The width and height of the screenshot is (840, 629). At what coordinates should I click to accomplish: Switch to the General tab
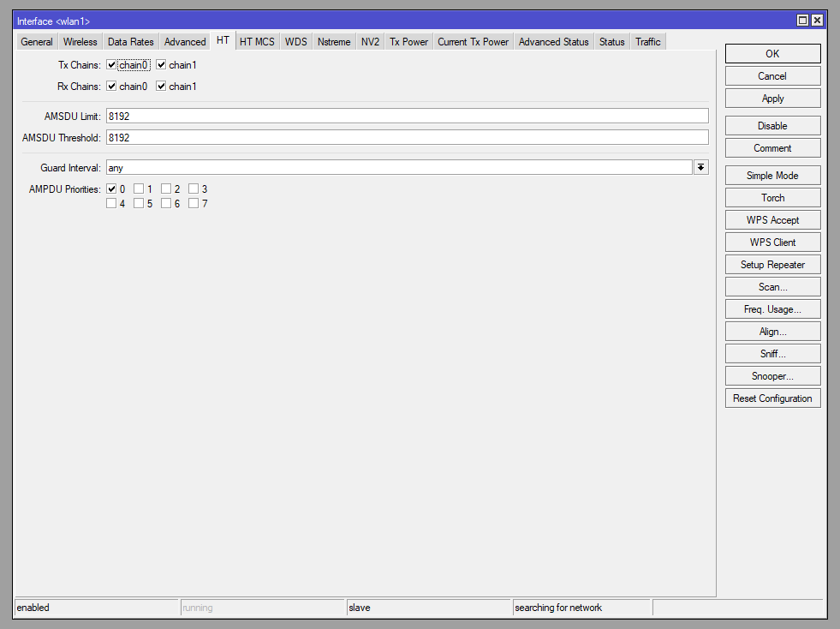pyautogui.click(x=37, y=42)
